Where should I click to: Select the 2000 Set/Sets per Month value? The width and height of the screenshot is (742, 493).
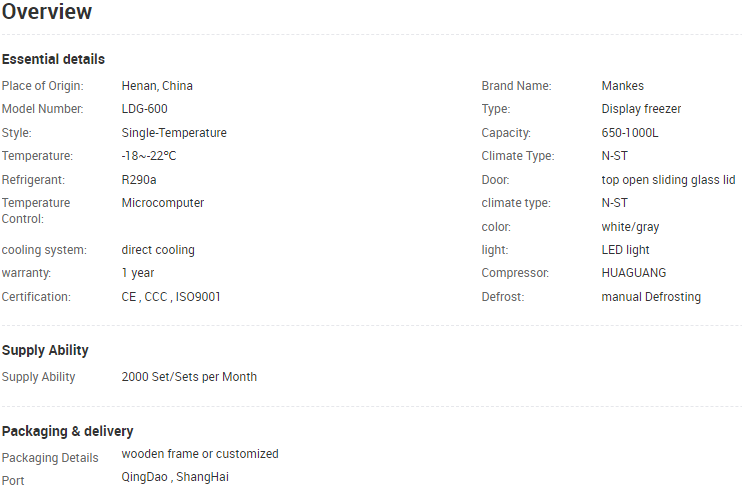189,377
